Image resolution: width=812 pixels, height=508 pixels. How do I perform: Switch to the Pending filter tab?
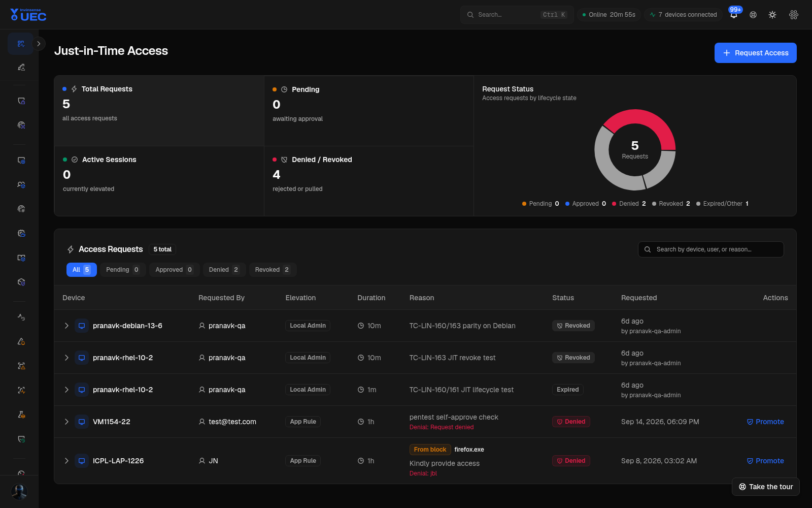[123, 270]
